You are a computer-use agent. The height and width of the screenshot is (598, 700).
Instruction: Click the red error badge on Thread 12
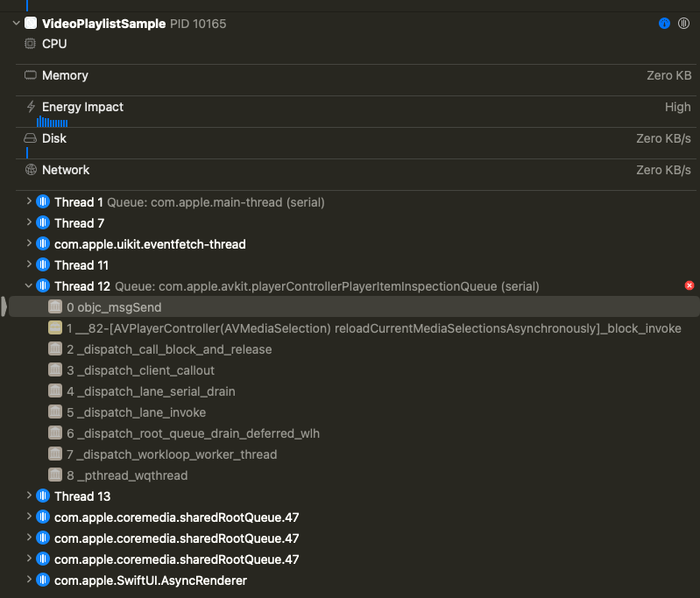(x=689, y=285)
